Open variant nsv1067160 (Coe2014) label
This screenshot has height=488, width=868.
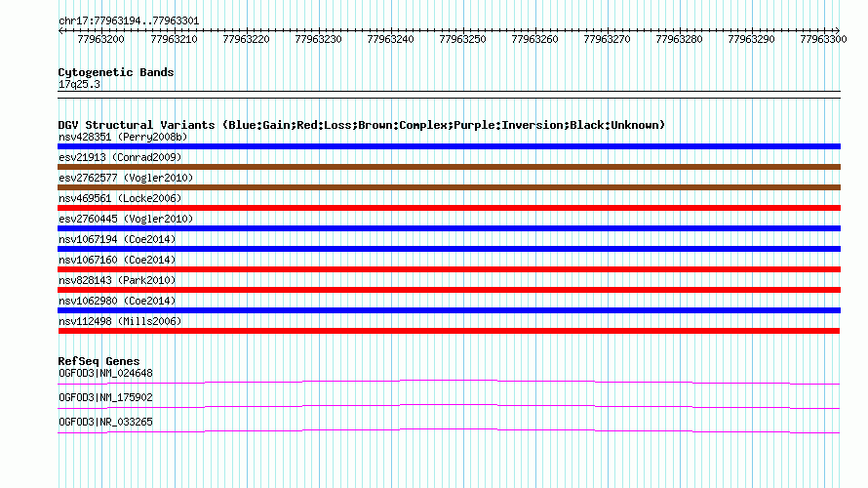(x=117, y=260)
